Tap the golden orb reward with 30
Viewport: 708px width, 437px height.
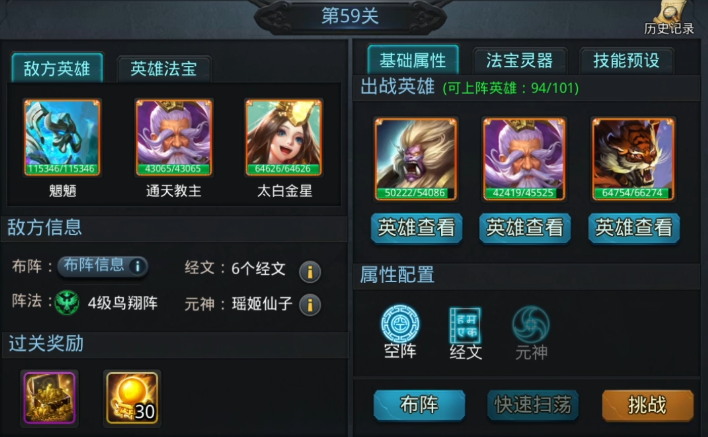coord(132,398)
